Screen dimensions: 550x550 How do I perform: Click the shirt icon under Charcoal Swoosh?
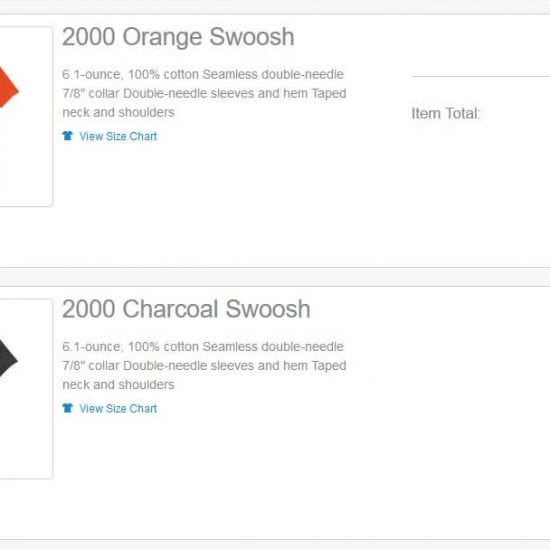pos(68,408)
